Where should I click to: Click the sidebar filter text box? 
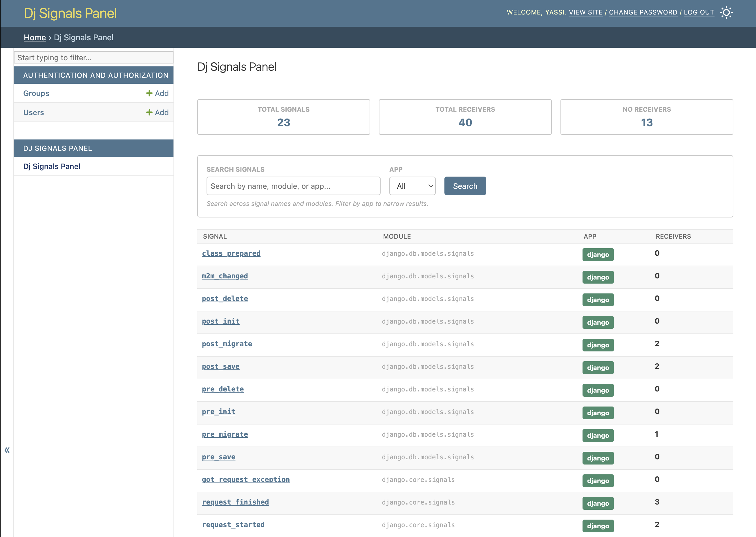point(94,57)
